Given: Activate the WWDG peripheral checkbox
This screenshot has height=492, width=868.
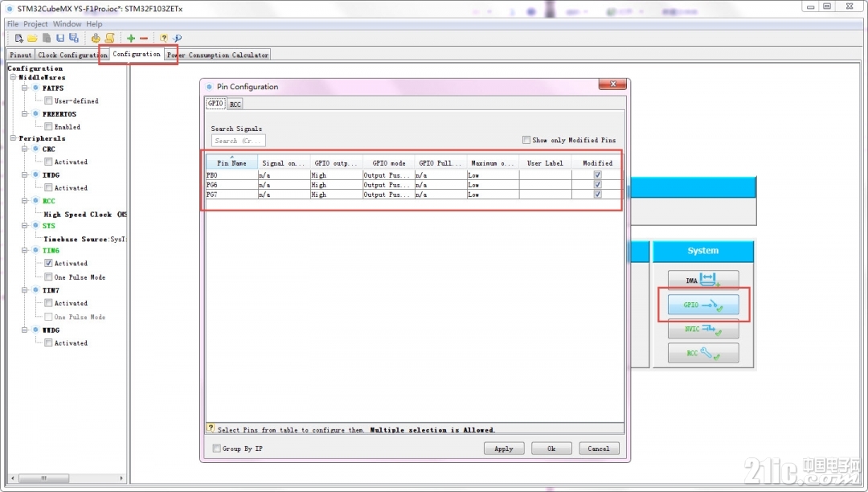Looking at the screenshot, I should (x=49, y=343).
